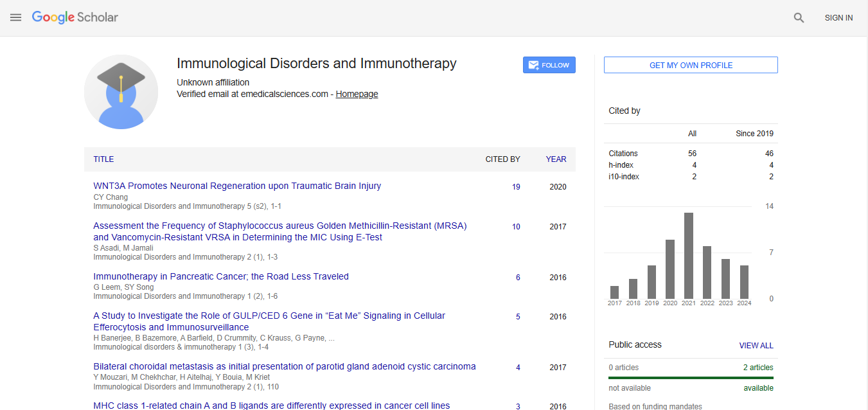Click the profile avatar picture

pos(121,92)
